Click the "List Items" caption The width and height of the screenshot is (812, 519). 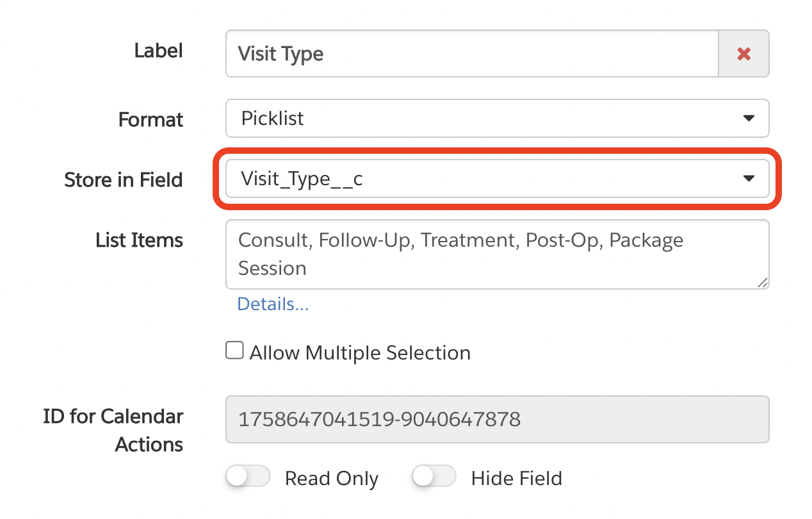139,240
